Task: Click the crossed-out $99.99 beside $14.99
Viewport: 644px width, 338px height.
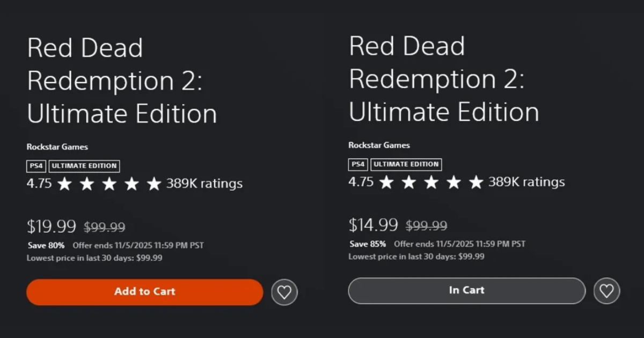Action: 426,226
